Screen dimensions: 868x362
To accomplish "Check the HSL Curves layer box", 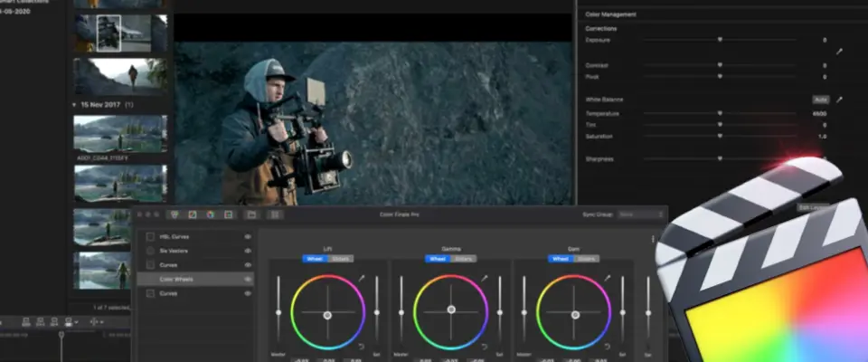I will (x=150, y=237).
